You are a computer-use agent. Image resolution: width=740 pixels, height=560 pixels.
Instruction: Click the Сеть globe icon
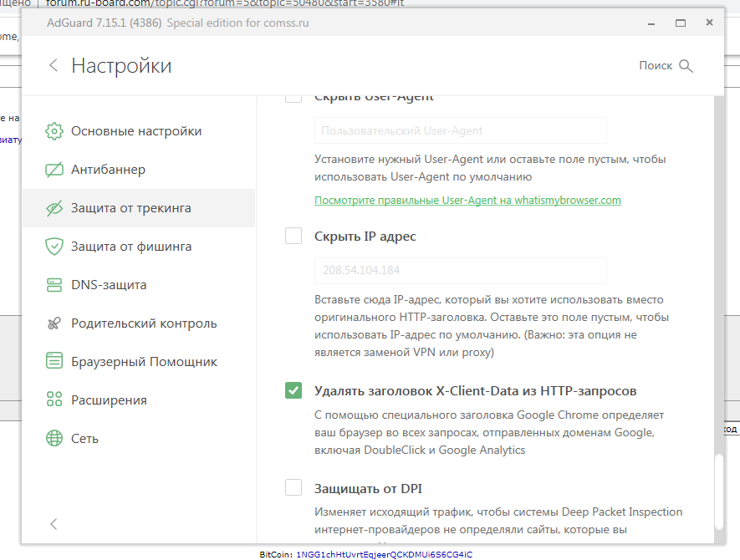click(54, 438)
